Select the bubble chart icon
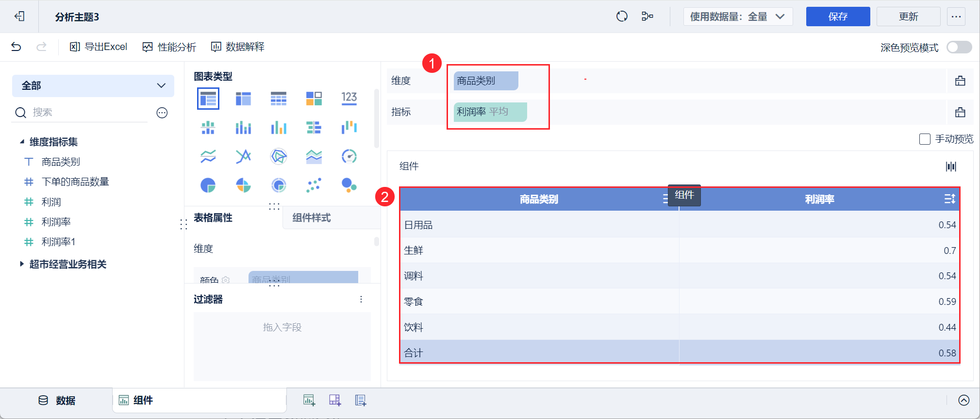 pyautogui.click(x=349, y=185)
